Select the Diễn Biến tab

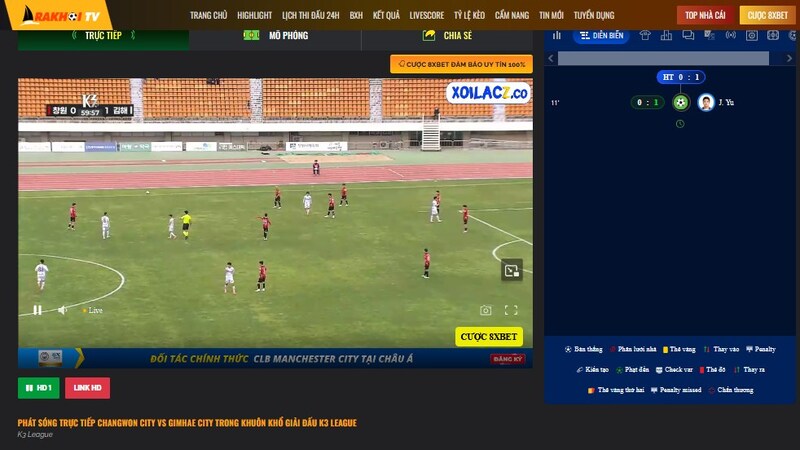pyautogui.click(x=601, y=35)
